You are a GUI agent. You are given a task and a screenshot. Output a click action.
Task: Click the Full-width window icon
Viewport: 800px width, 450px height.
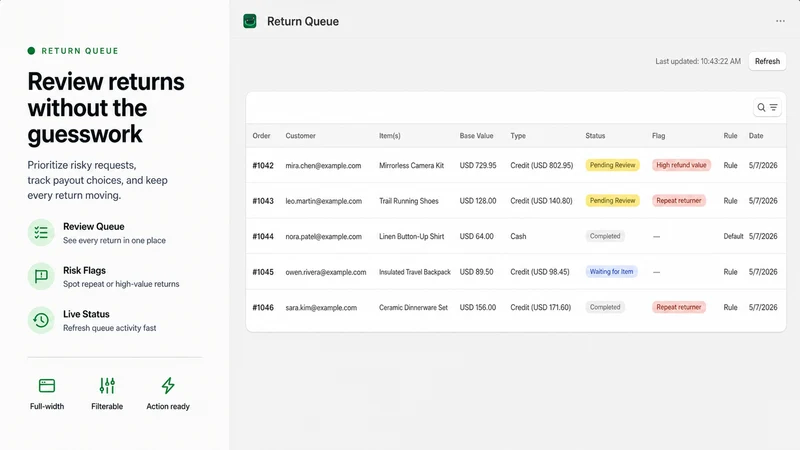(47, 385)
